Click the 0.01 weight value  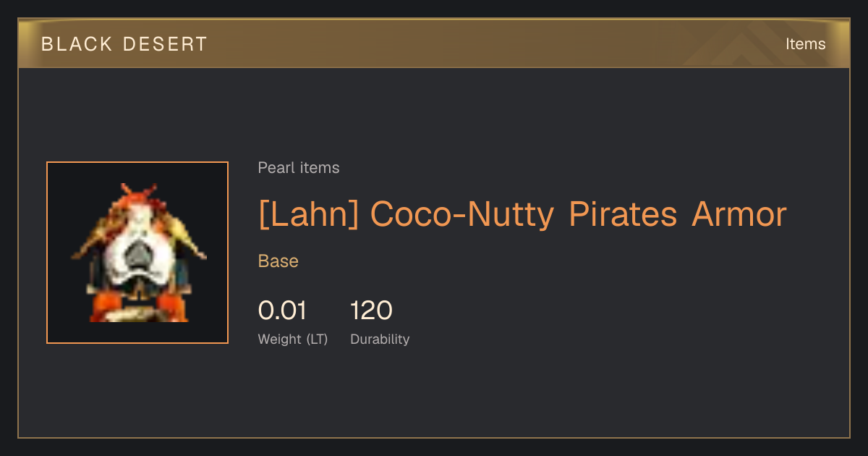tap(282, 311)
